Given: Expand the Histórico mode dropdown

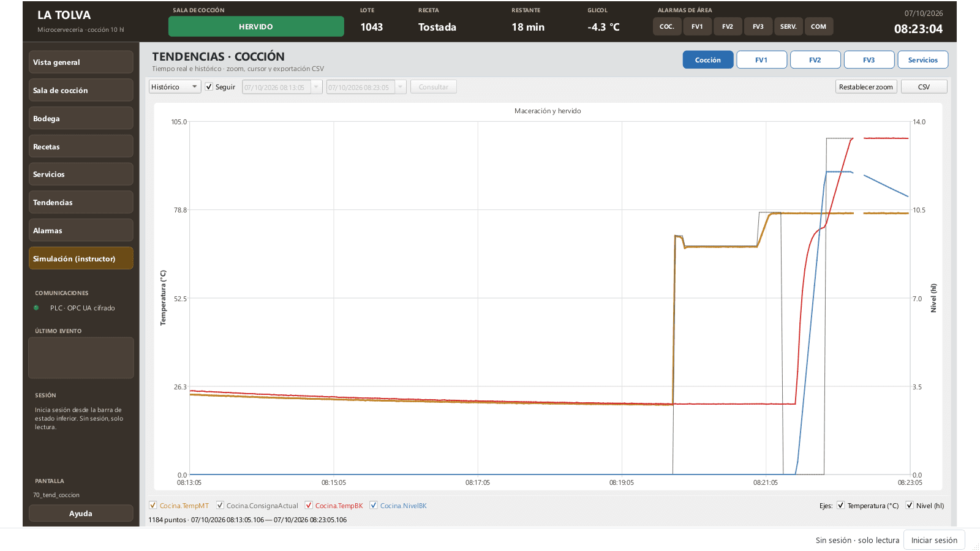Looking at the screenshot, I should tap(175, 87).
